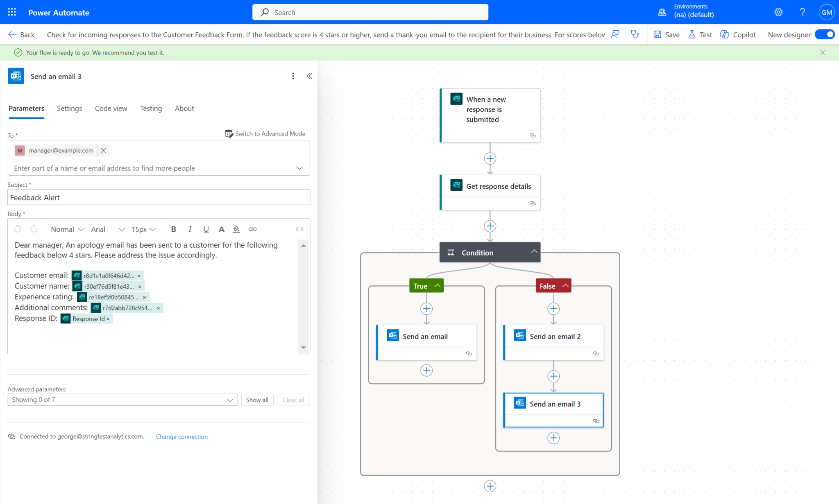Turn off the New designer toggle
This screenshot has height=504, width=839.
tap(824, 35)
